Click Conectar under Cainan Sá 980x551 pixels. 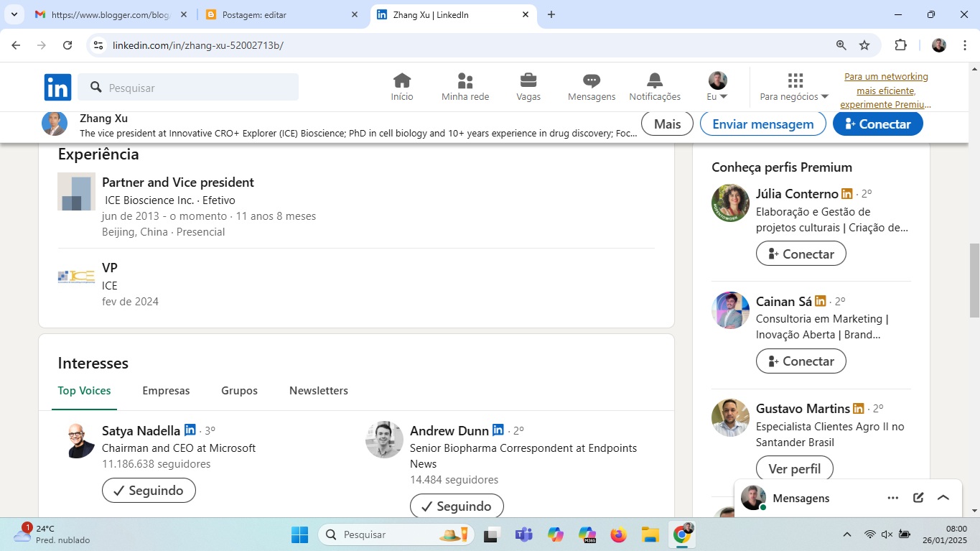click(x=801, y=361)
